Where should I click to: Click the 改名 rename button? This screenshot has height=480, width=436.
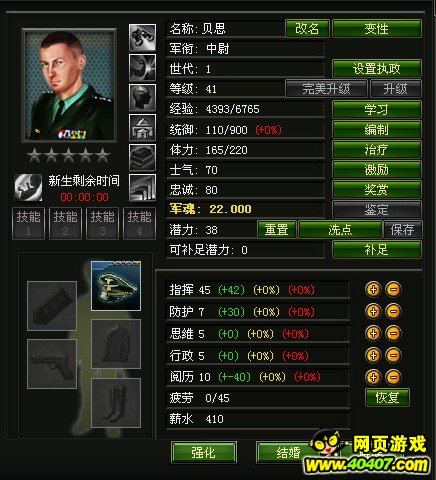(307, 29)
